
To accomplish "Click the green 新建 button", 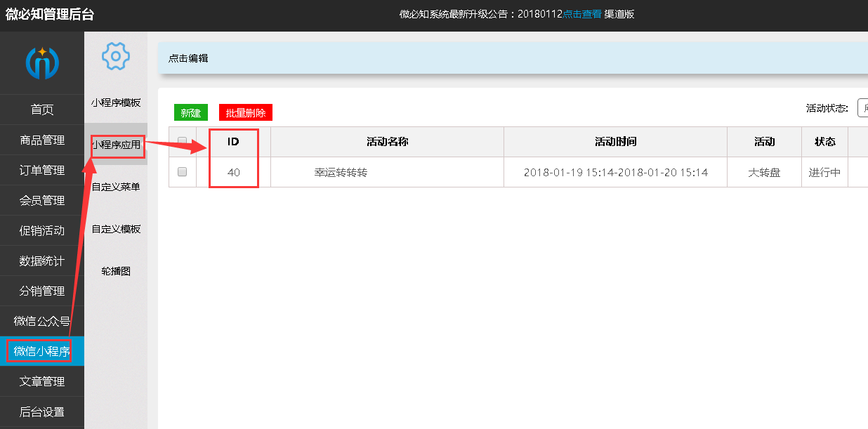I will [x=190, y=112].
